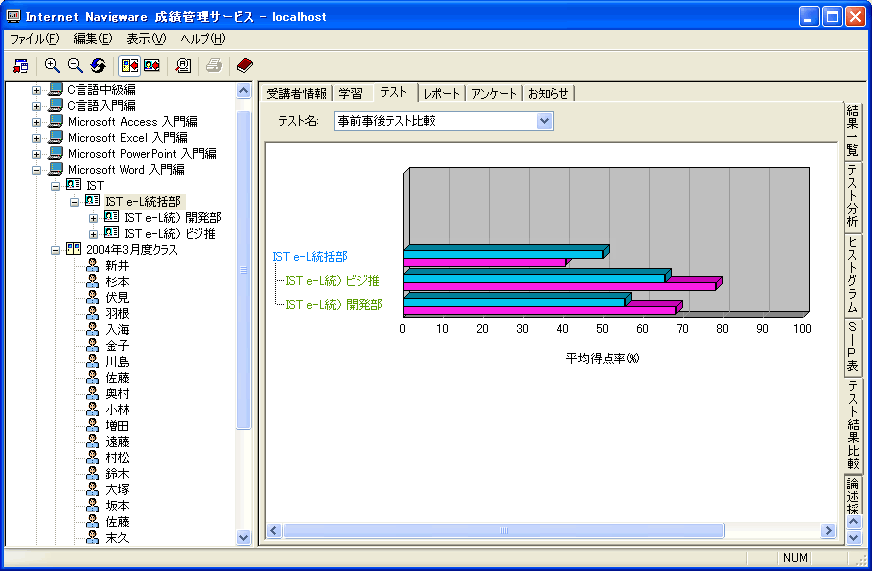The width and height of the screenshot is (872, 571).
Task: Click person icon next to 遠藤
Action: 92,441
